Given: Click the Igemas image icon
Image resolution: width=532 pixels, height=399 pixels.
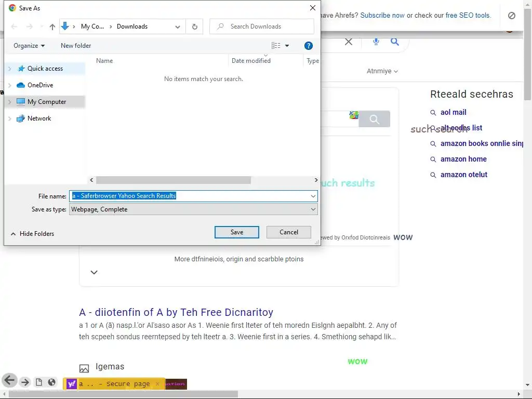Looking at the screenshot, I should tap(84, 368).
